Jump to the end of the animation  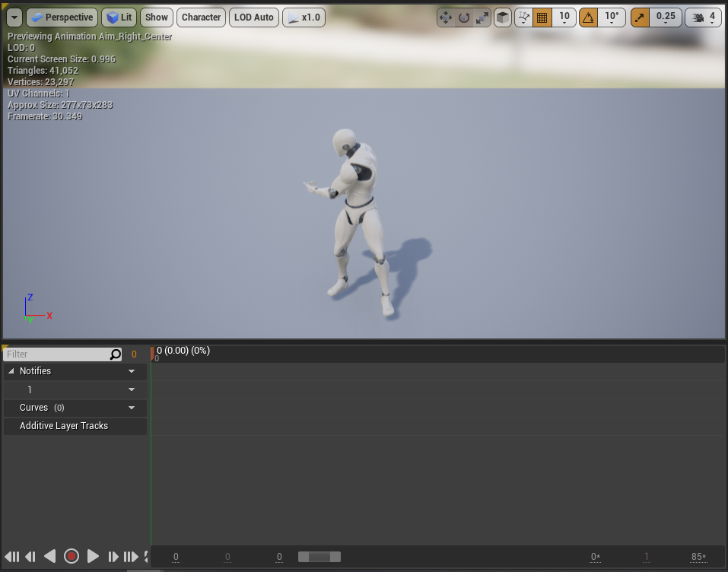pyautogui.click(x=131, y=556)
